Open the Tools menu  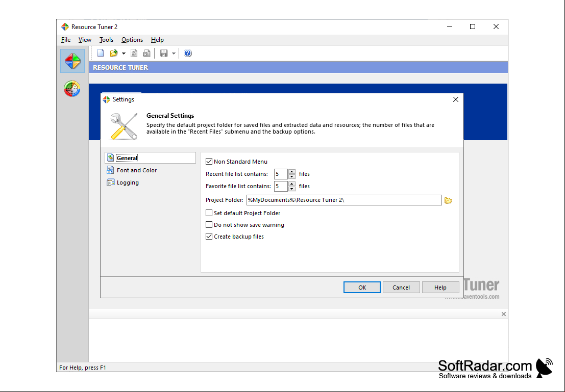[106, 40]
